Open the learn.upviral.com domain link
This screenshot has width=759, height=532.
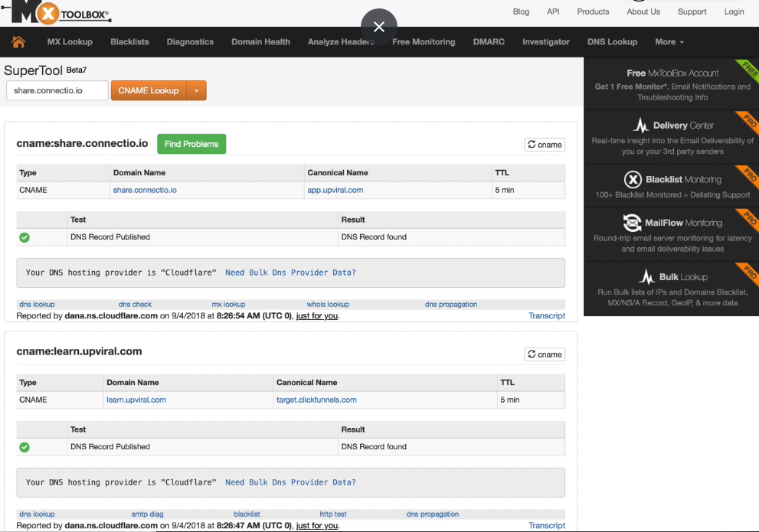136,400
